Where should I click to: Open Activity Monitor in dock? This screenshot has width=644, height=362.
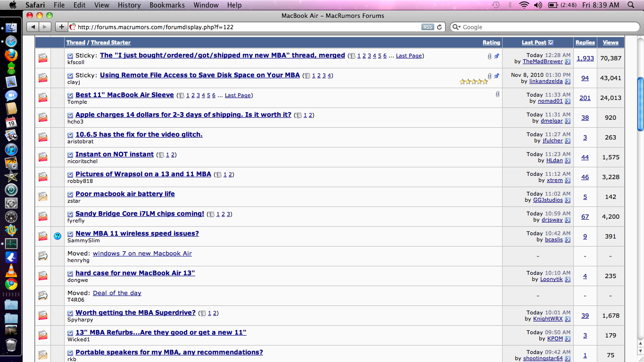pyautogui.click(x=11, y=244)
